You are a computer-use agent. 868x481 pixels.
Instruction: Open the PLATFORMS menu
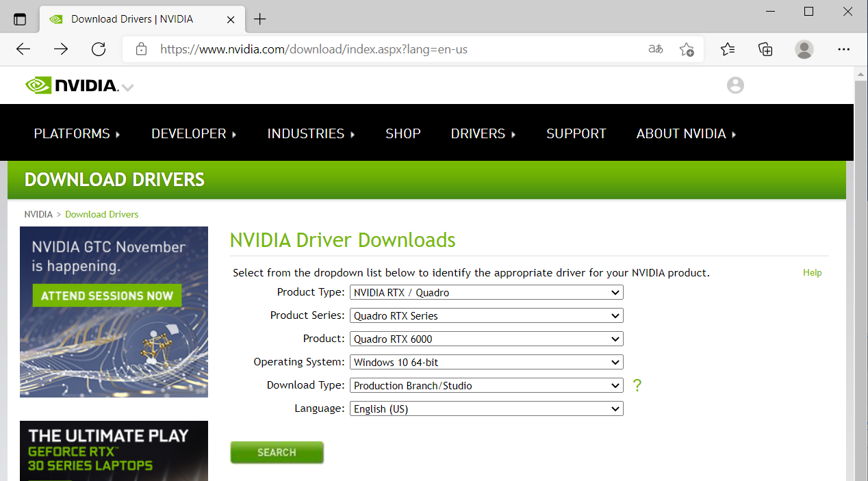click(77, 133)
